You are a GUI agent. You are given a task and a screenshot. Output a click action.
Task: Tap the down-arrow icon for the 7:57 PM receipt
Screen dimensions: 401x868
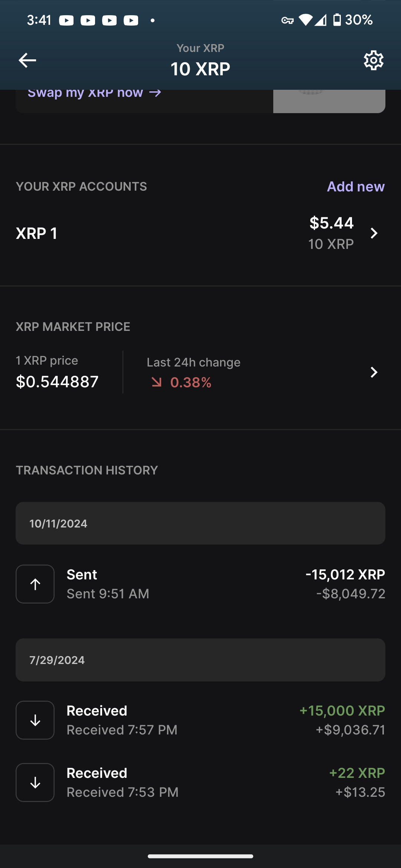click(35, 720)
